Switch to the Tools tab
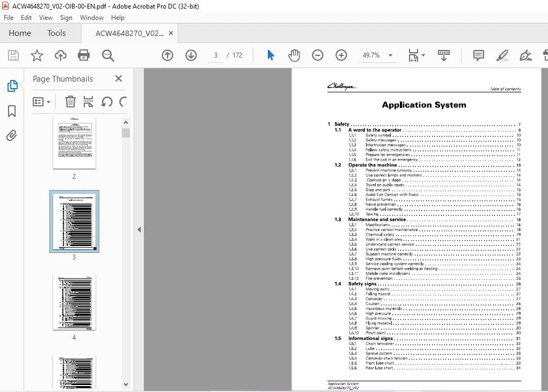The height and width of the screenshot is (392, 548). click(56, 33)
